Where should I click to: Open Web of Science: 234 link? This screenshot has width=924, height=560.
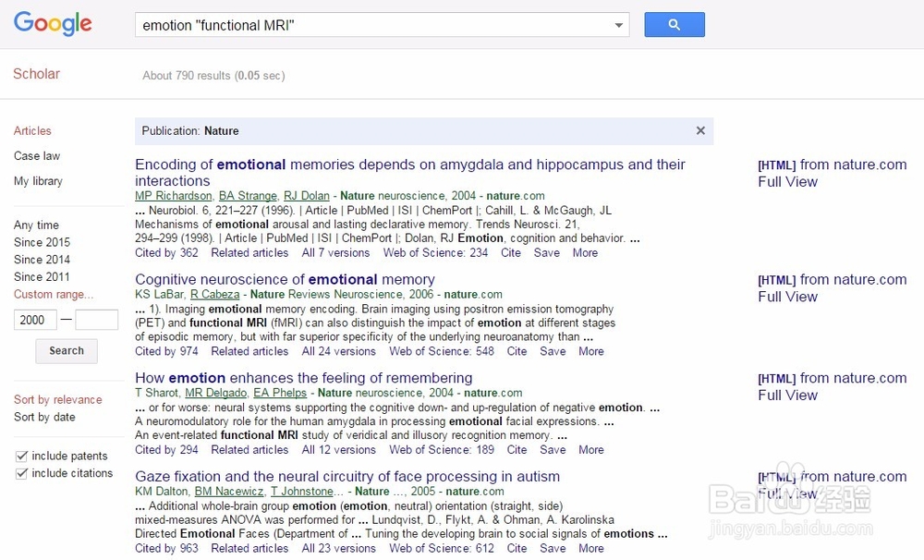[x=435, y=253]
